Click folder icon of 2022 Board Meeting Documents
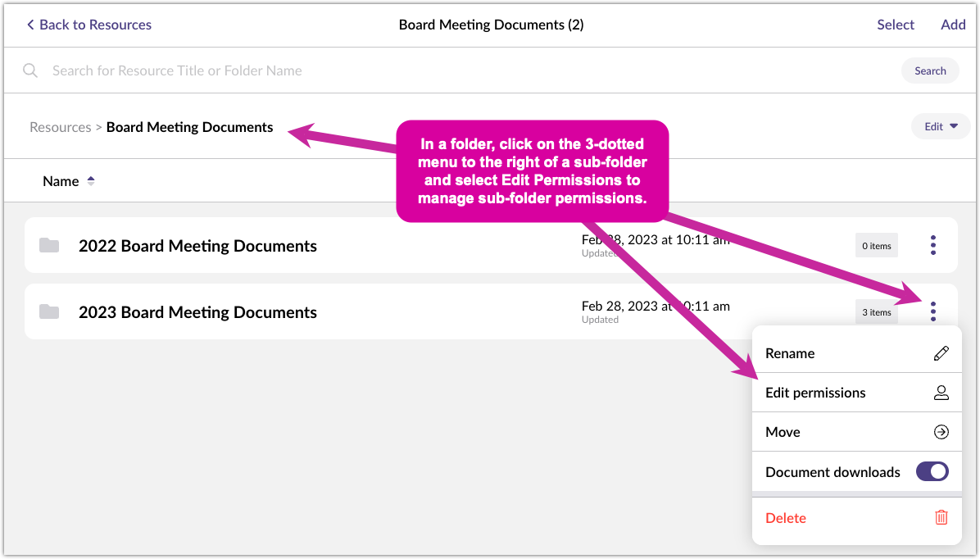The image size is (980, 559). click(49, 245)
